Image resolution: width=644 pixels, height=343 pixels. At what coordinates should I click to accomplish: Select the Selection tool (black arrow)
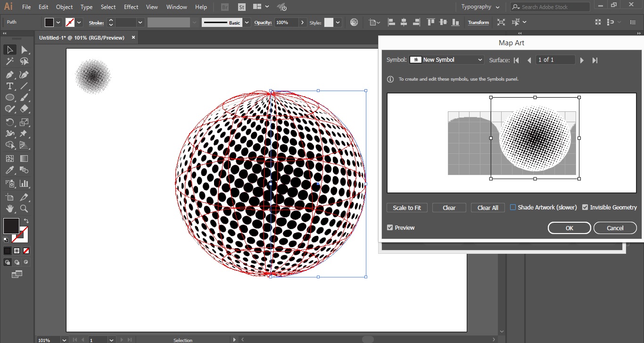9,50
